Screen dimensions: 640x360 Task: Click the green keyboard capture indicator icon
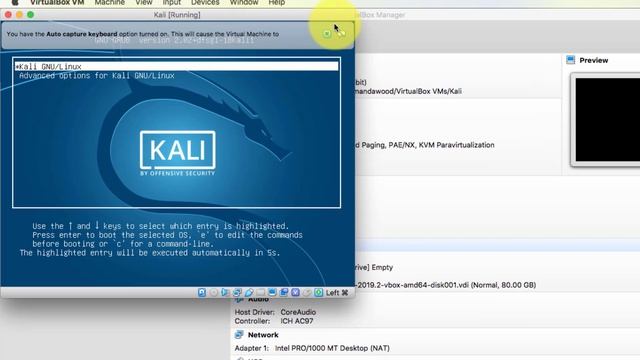(319, 293)
